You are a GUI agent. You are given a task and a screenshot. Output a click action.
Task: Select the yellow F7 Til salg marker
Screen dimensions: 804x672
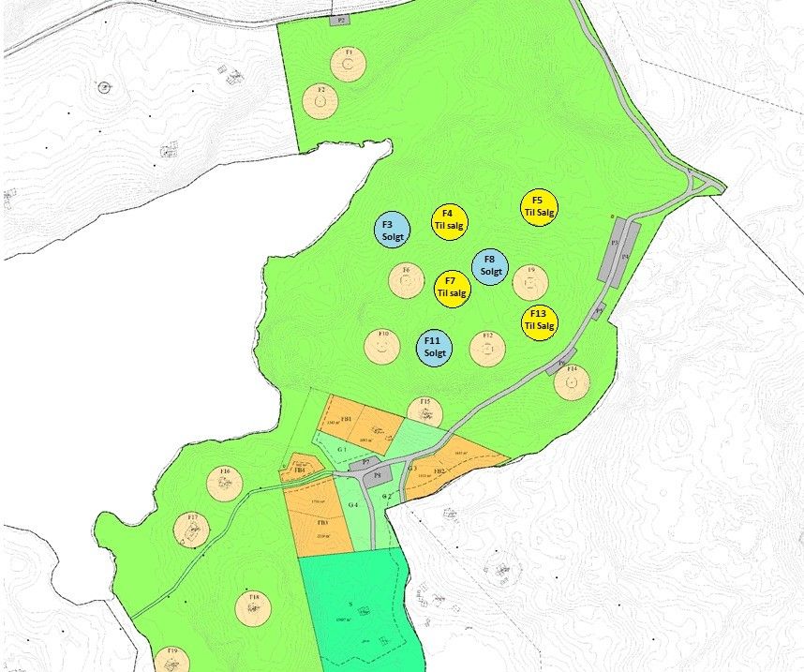452,287
